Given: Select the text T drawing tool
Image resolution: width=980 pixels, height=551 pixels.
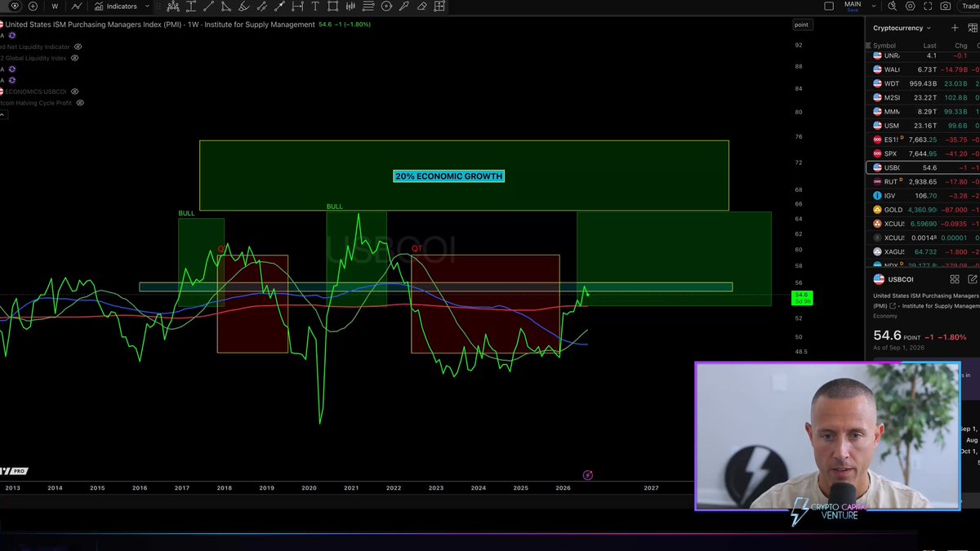Looking at the screenshot, I should pos(315,6).
